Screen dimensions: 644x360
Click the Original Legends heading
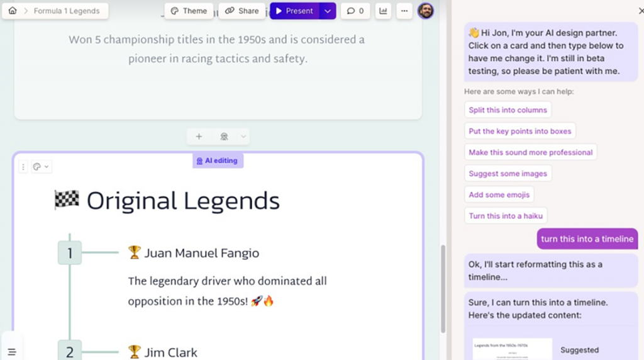point(183,201)
